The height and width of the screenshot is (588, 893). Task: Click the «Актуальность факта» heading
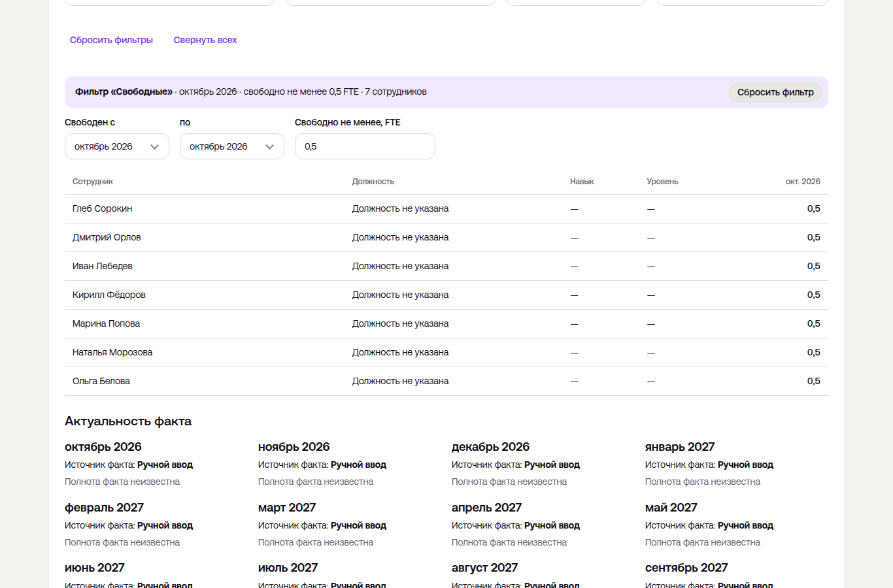(x=128, y=421)
